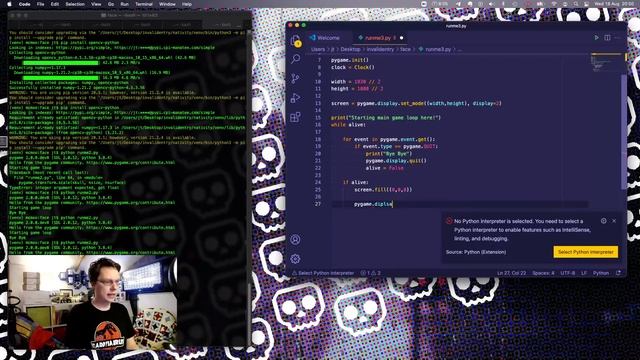The height and width of the screenshot is (360, 640).
Task: Open the macOS Spotlight search icon
Action: click(576, 4)
